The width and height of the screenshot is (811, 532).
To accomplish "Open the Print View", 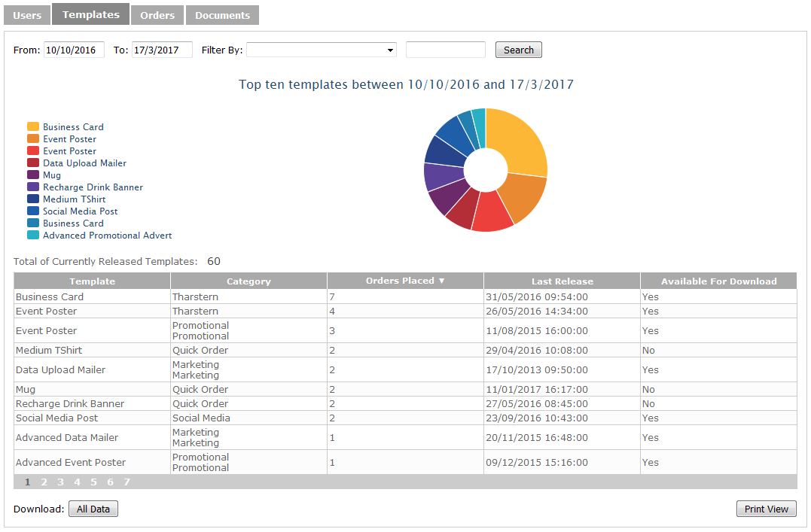I will [766, 509].
